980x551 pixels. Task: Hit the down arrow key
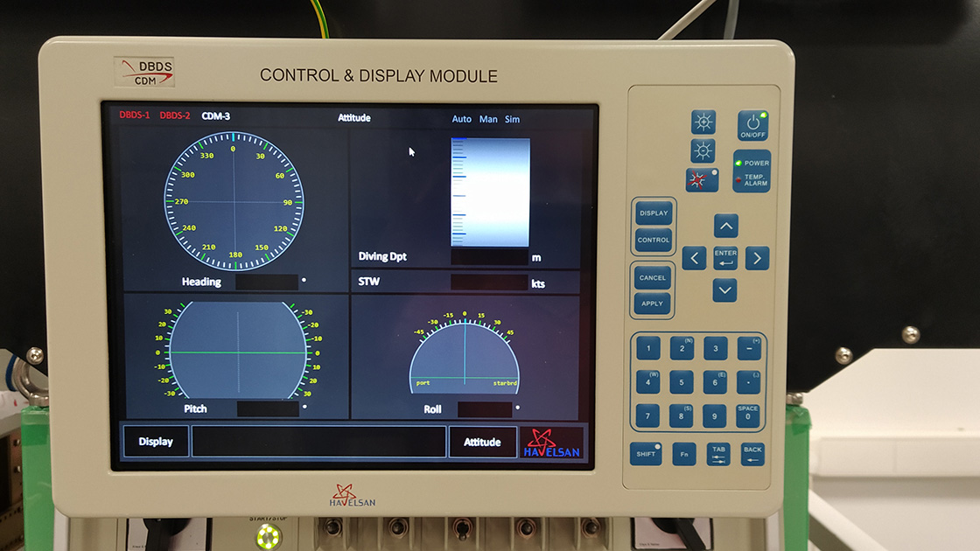click(x=724, y=289)
